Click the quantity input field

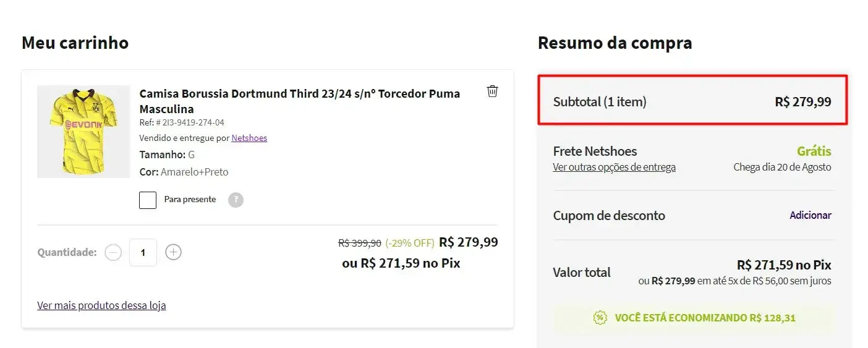143,252
